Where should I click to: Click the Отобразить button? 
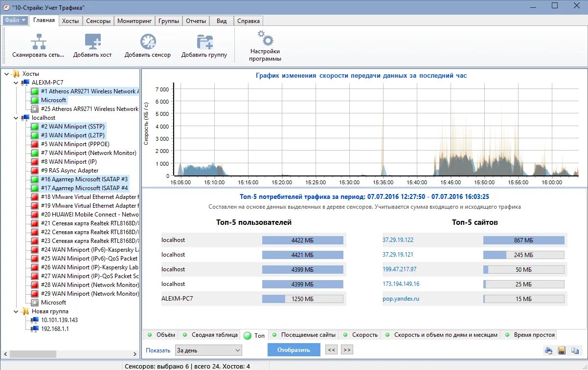coord(294,350)
